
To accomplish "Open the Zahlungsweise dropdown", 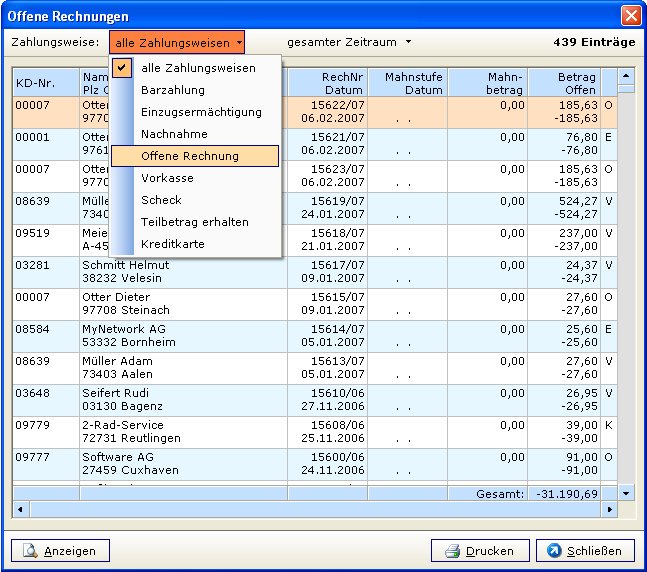I will coord(177,42).
